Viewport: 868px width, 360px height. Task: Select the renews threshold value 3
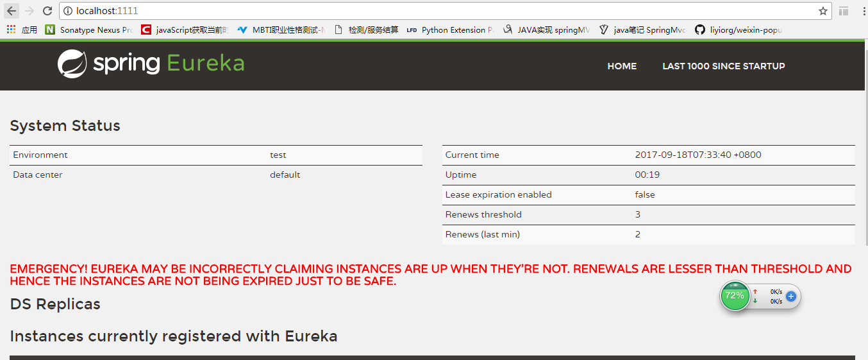tap(638, 215)
